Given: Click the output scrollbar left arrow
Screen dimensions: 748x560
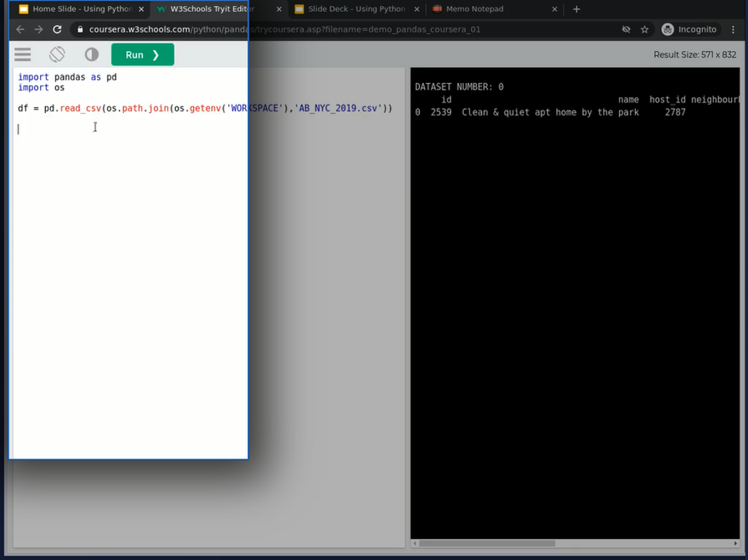Looking at the screenshot, I should click(415, 543).
